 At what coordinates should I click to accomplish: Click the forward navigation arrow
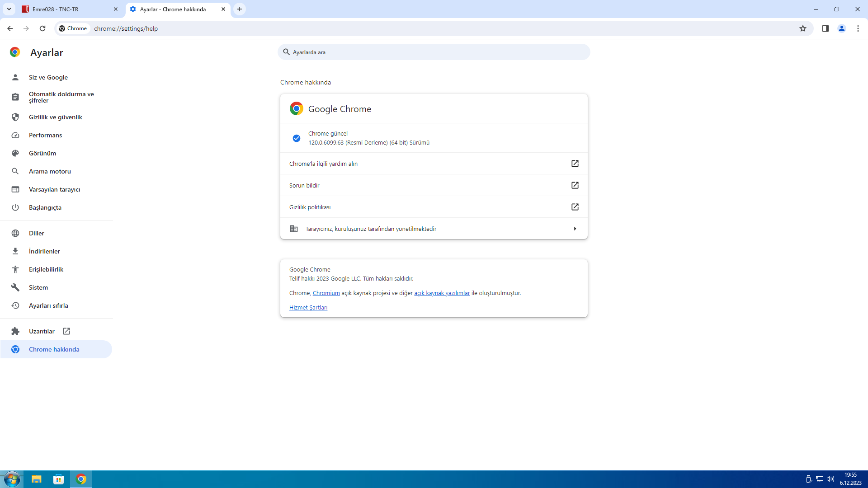(x=26, y=28)
